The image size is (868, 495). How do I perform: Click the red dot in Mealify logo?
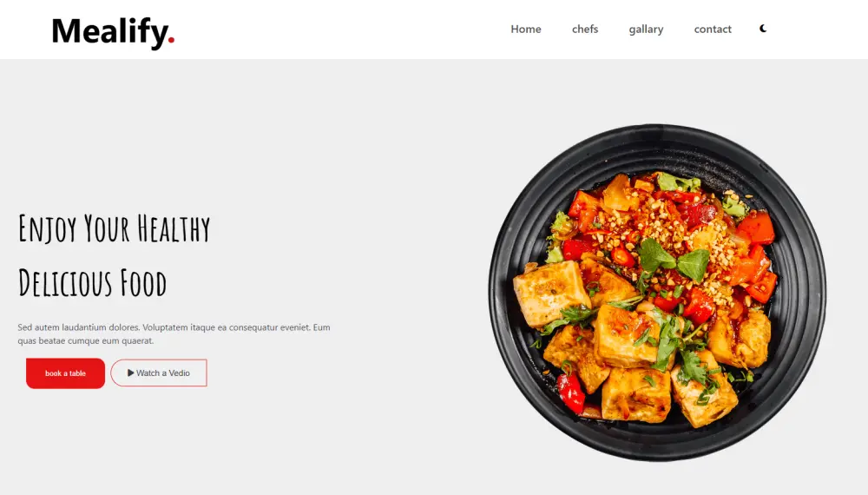tap(171, 39)
